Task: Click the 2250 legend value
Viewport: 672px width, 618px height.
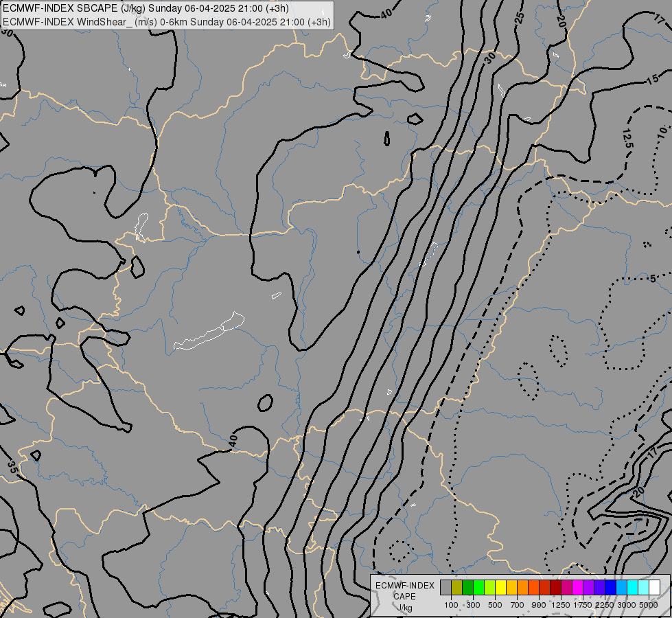Action: (x=605, y=605)
